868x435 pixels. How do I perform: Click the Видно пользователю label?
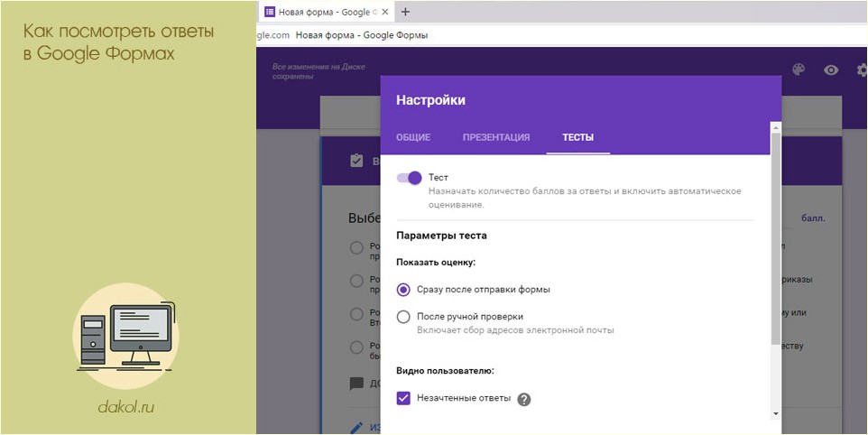click(445, 371)
